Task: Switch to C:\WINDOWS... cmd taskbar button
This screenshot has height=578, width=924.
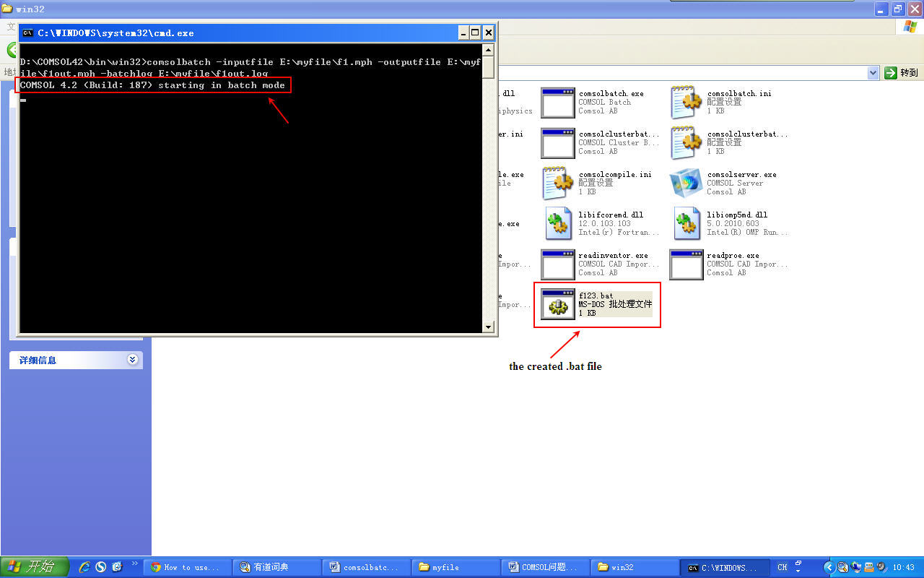Action: pyautogui.click(x=725, y=567)
